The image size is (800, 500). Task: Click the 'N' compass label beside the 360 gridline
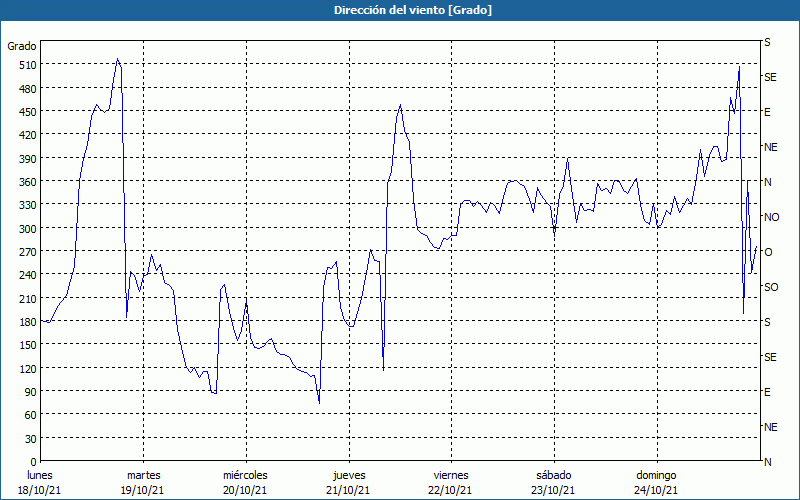[x=768, y=182]
